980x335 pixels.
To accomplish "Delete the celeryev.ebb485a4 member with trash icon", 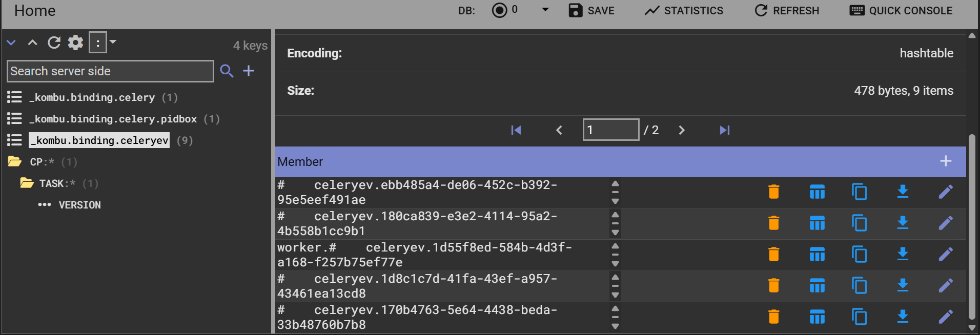I will [773, 192].
